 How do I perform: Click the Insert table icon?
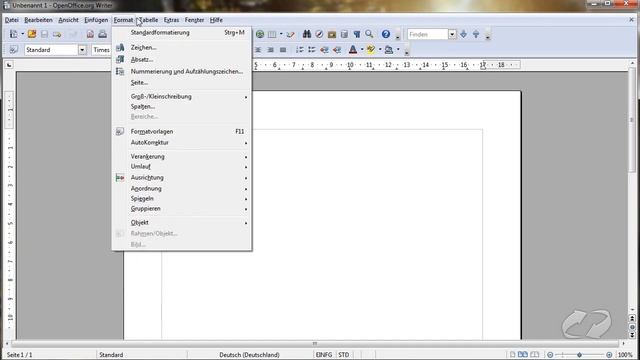coord(272,34)
